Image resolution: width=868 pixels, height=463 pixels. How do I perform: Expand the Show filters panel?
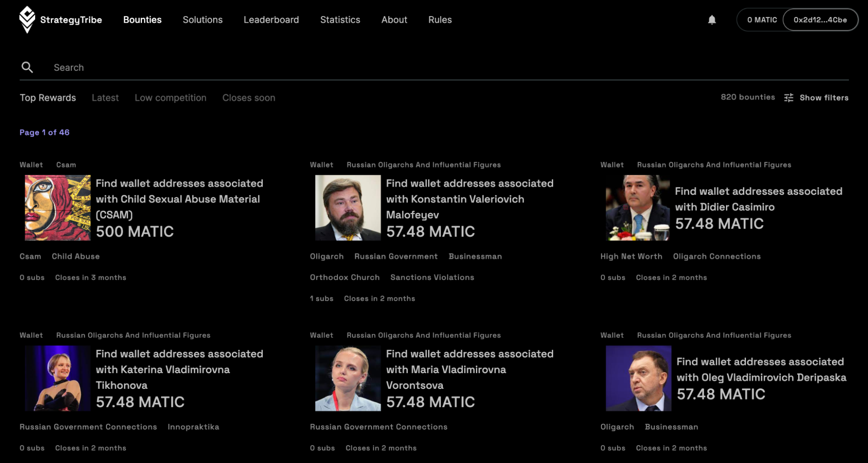(x=824, y=98)
